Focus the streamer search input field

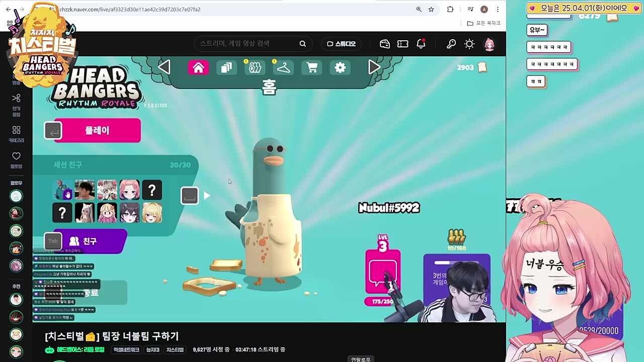pyautogui.click(x=247, y=44)
